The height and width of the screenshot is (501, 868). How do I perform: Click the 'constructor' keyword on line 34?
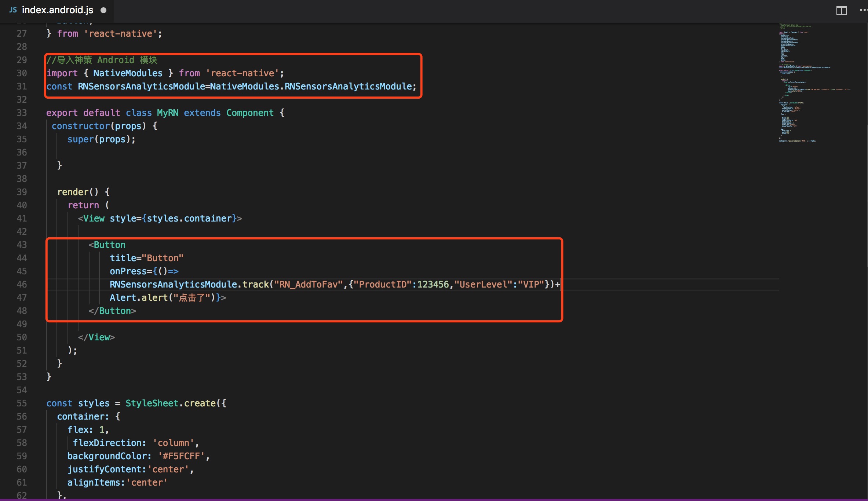coord(81,126)
